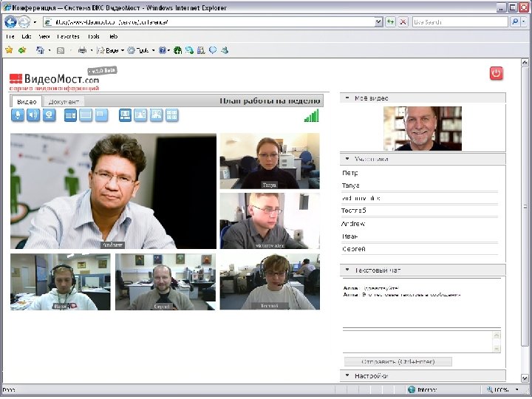The height and width of the screenshot is (399, 532).
Task: Click the Print icon
Action: (82, 50)
